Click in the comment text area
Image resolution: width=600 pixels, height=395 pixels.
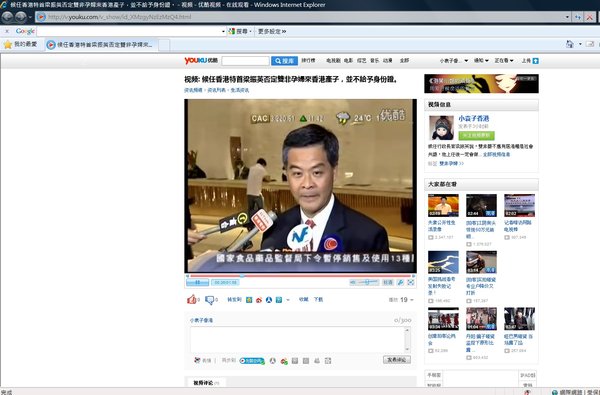(x=297, y=340)
